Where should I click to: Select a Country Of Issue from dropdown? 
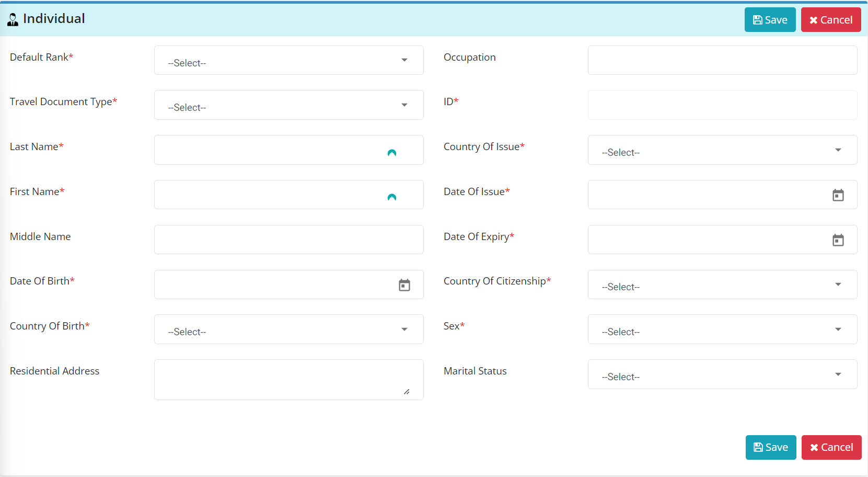[722, 150]
